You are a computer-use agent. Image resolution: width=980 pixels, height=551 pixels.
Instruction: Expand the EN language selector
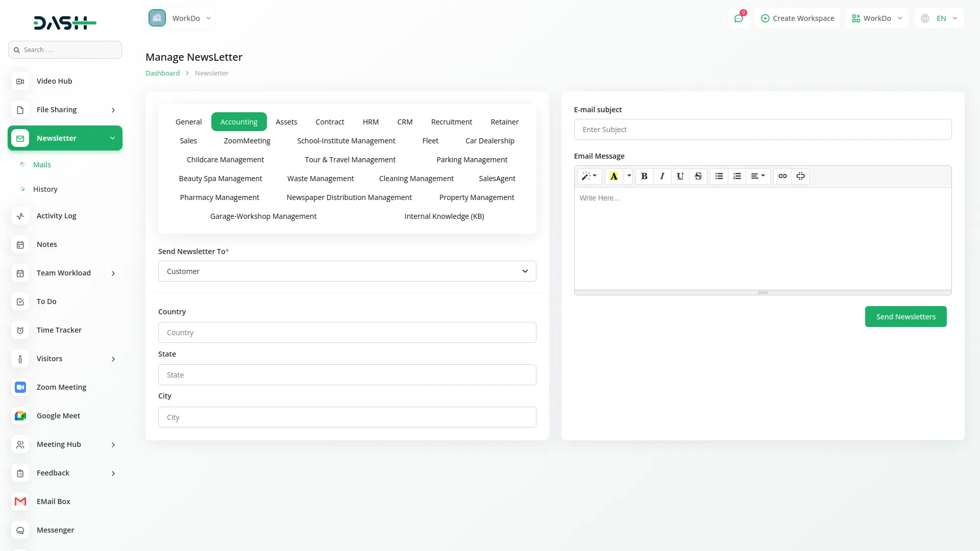938,18
